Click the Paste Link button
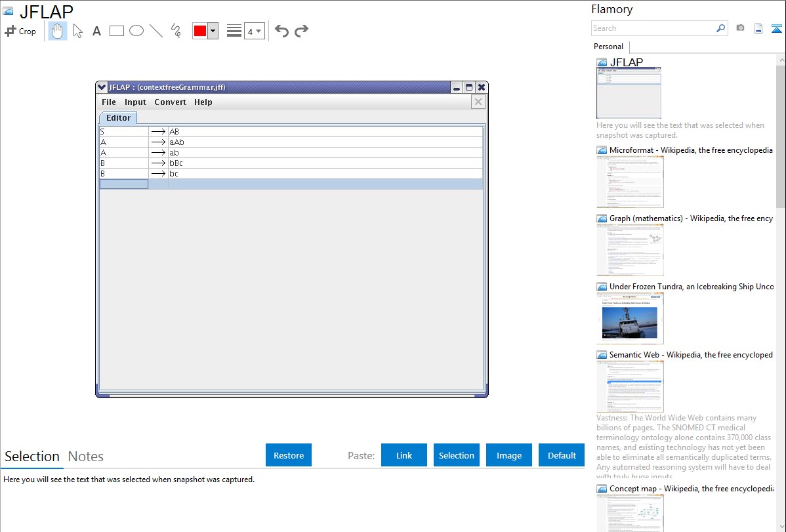 [x=404, y=455]
